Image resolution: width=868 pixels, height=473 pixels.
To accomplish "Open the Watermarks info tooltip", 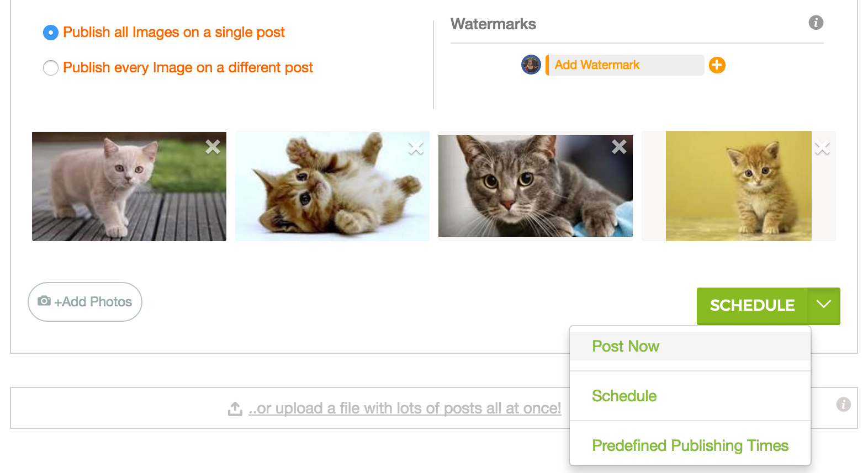I will click(816, 23).
